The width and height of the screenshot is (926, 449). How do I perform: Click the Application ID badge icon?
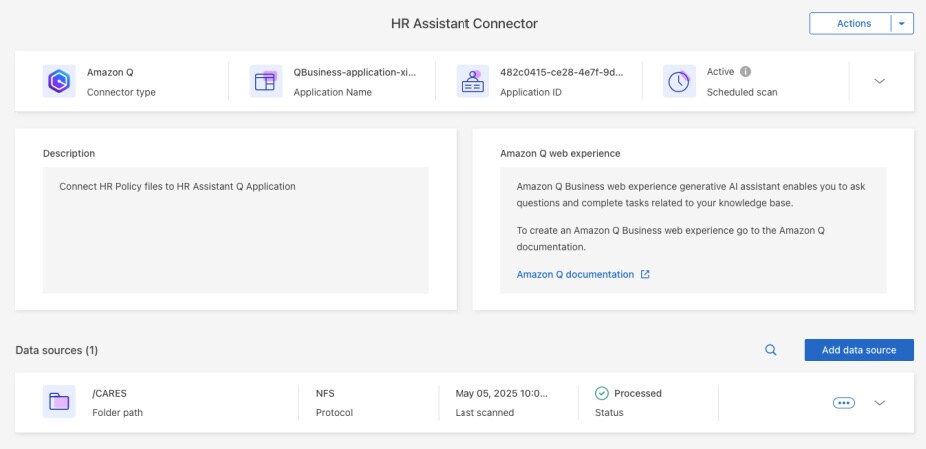pos(472,82)
